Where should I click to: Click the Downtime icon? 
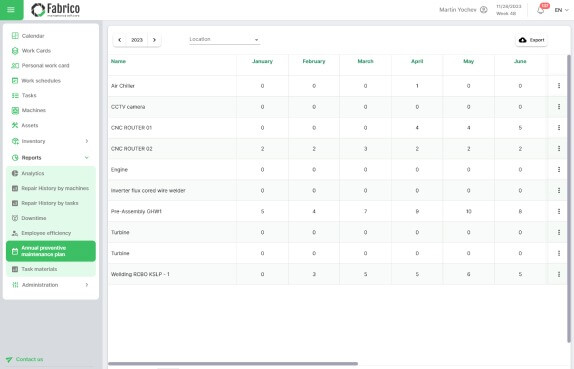[x=15, y=218]
